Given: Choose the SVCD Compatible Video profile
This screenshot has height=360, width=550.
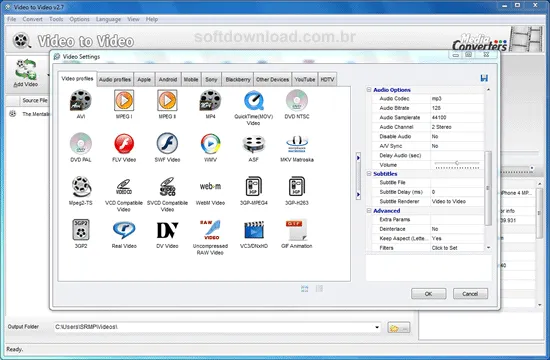Looking at the screenshot, I should point(167,187).
